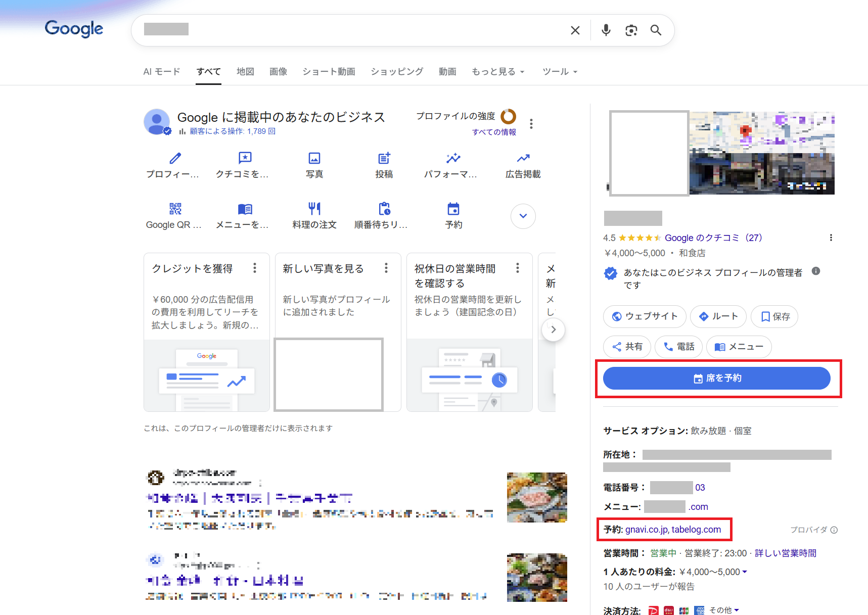Screen dimensions: 868x615
Task: Click the search input field
Action: tap(354, 30)
